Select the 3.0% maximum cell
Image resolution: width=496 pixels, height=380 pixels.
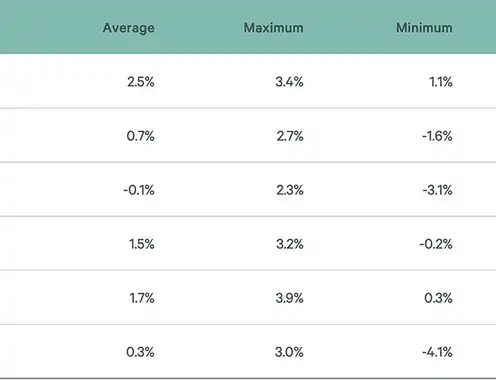(x=289, y=352)
